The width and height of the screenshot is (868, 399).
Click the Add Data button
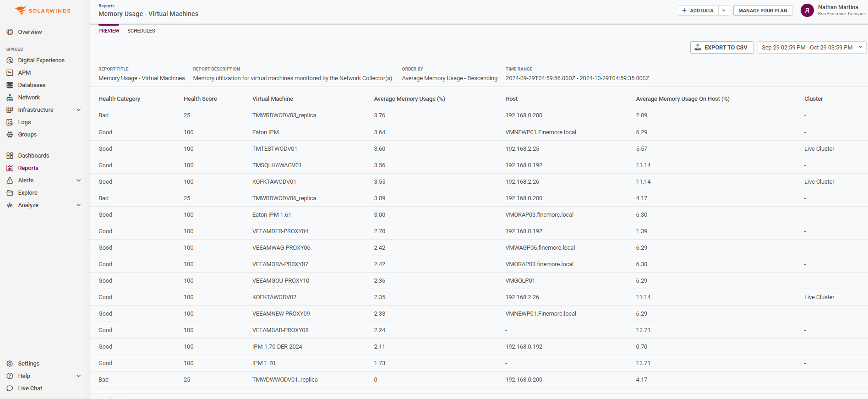point(698,11)
